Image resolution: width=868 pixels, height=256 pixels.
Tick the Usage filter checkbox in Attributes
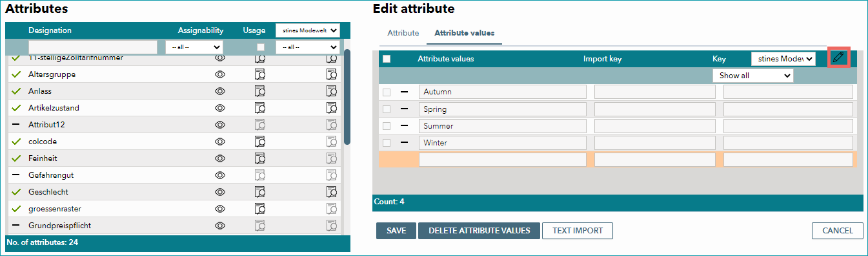point(260,47)
